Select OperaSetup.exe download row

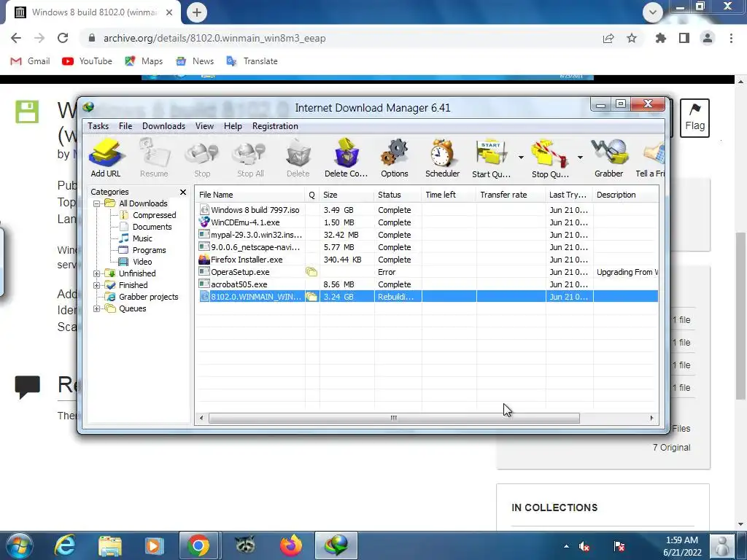tap(427, 272)
